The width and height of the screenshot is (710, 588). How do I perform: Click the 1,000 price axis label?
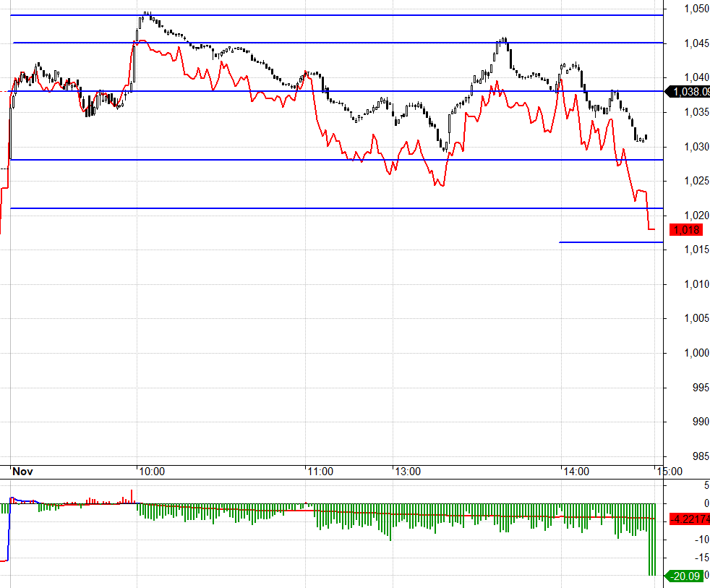pyautogui.click(x=695, y=353)
